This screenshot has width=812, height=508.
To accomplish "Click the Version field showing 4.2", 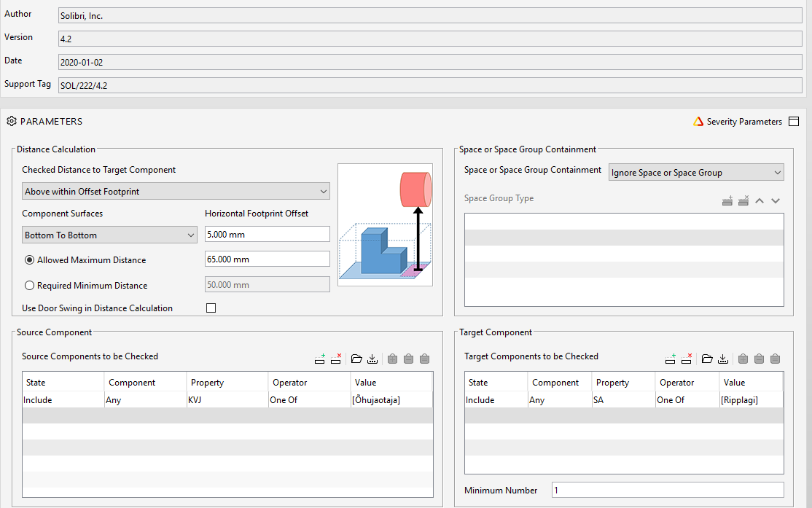I will click(x=430, y=39).
